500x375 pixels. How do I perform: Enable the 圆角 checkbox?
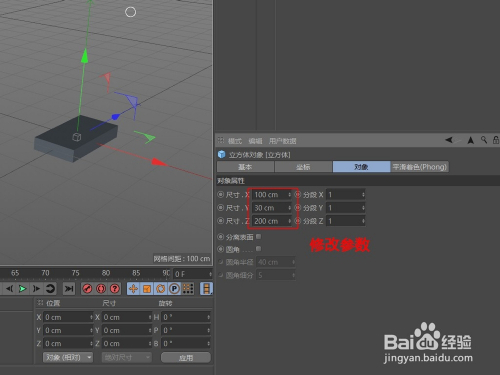pyautogui.click(x=259, y=249)
